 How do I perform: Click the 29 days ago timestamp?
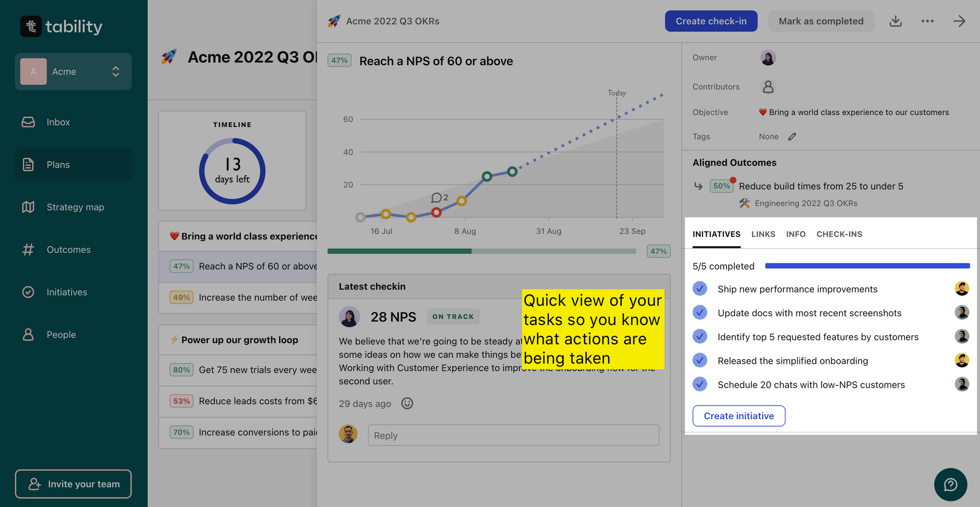coord(365,404)
